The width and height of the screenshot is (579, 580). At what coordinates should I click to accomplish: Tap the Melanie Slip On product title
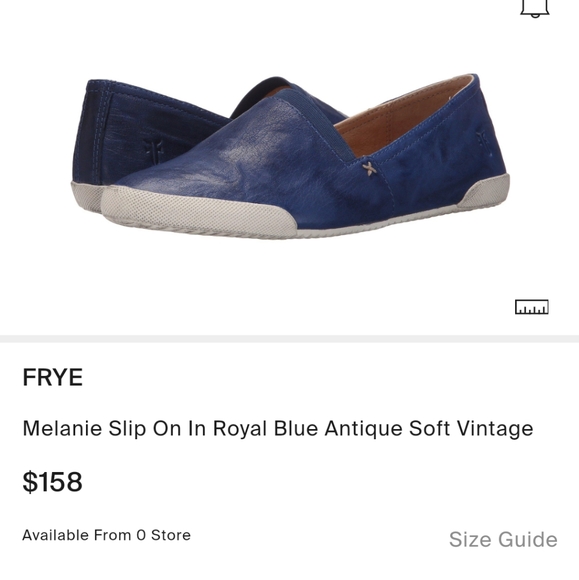pyautogui.click(x=278, y=429)
